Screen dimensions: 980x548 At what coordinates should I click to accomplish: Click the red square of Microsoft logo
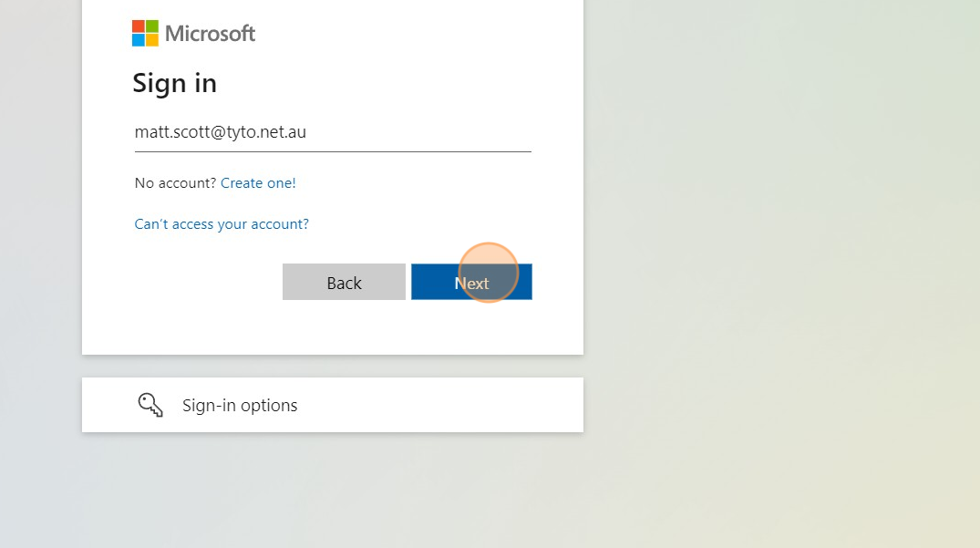click(x=139, y=26)
